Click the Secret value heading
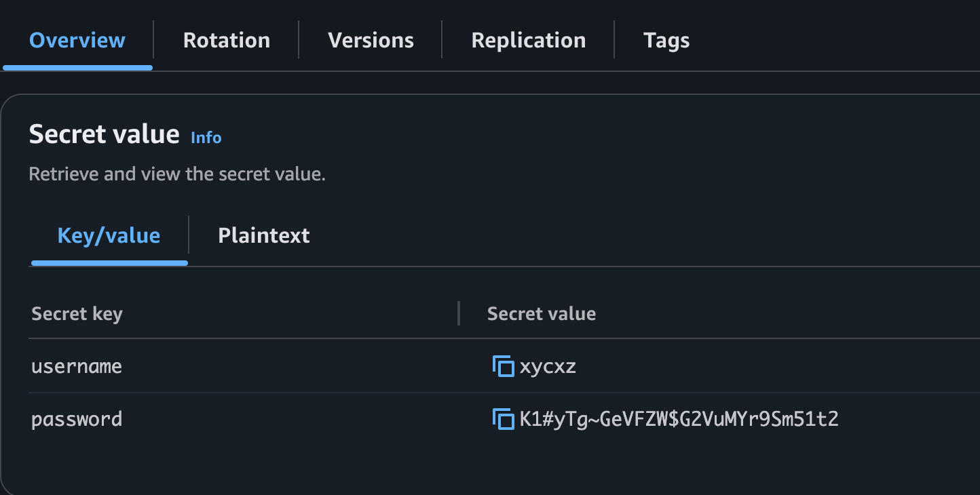This screenshot has height=495, width=980. coord(105,134)
